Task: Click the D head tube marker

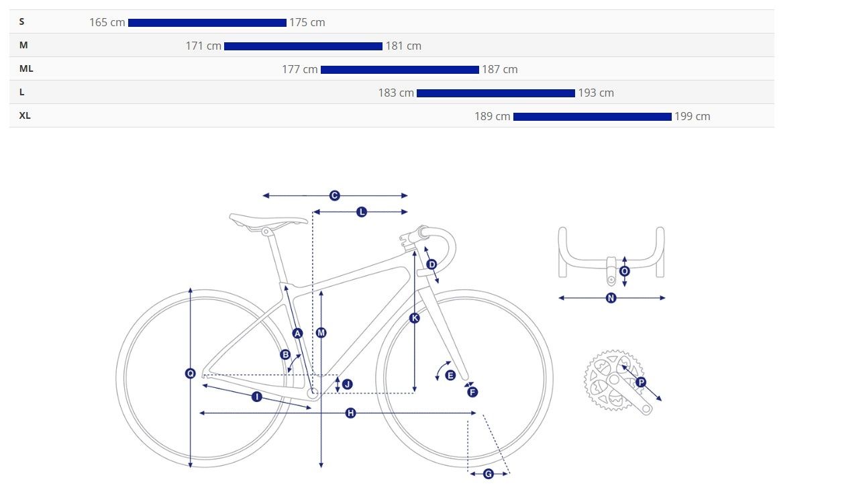Action: coord(431,264)
